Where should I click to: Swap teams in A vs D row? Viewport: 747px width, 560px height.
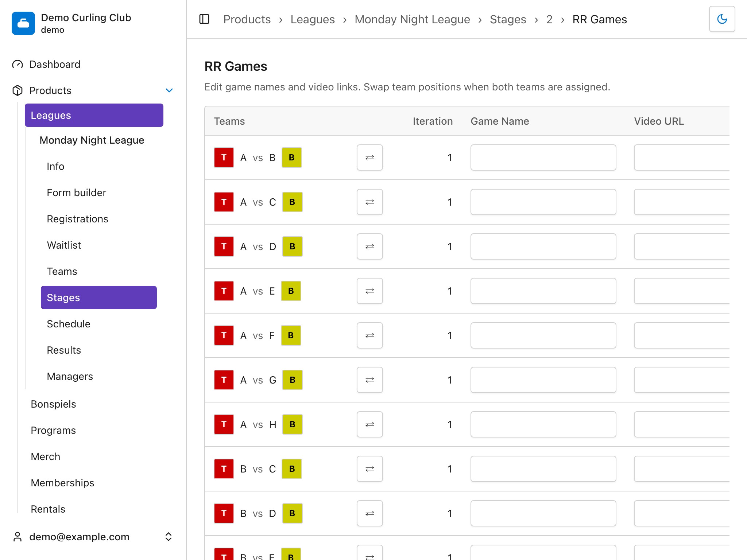click(x=370, y=246)
